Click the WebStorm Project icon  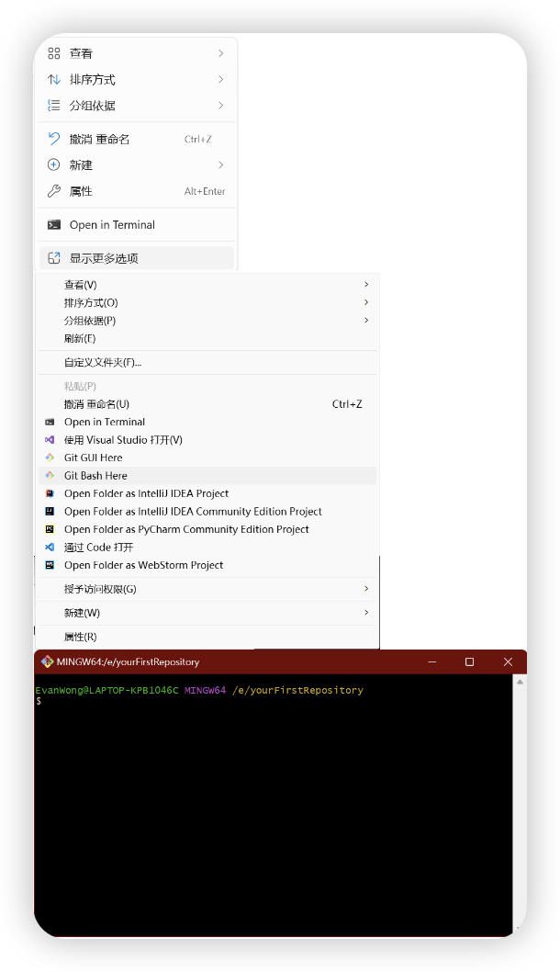[50, 565]
